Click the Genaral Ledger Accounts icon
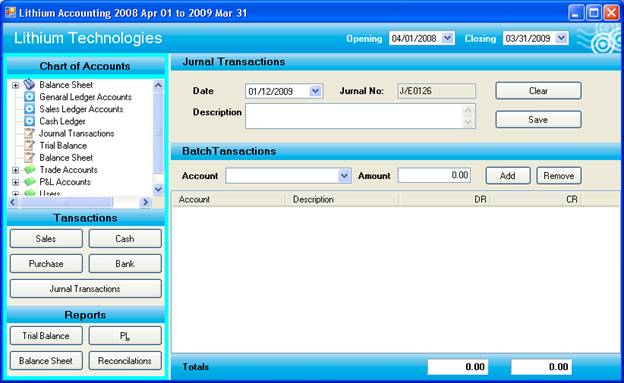624x383 pixels. [x=29, y=97]
